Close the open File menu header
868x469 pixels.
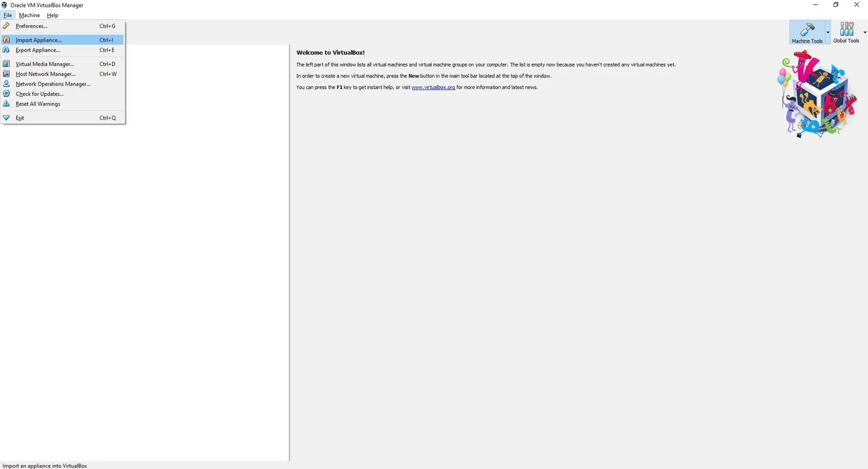[x=7, y=15]
